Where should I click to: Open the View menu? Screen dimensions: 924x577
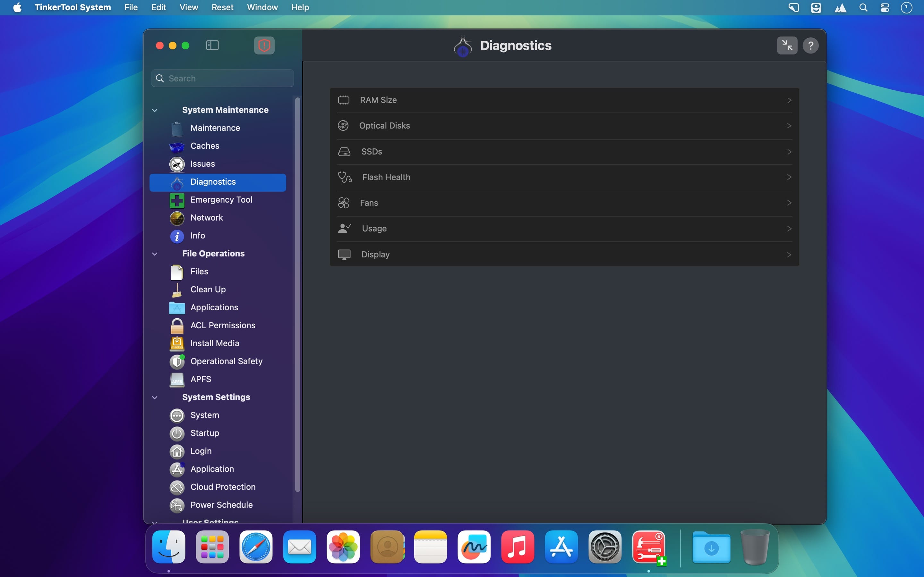[x=189, y=7]
